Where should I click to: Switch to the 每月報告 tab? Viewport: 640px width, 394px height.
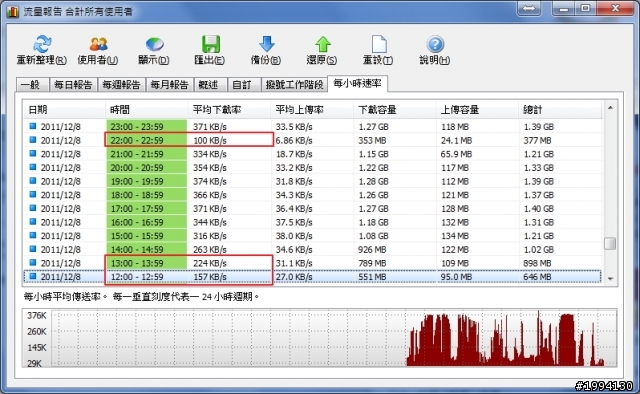click(x=169, y=85)
